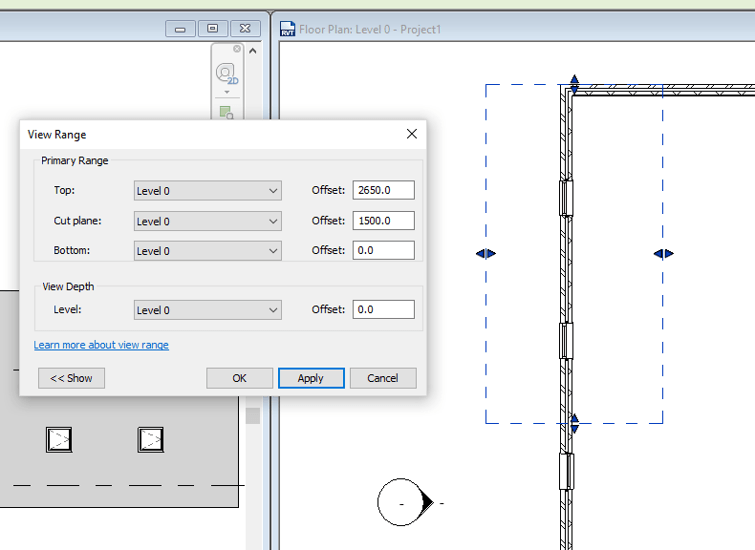This screenshot has height=550, width=755.
Task: Click the RVT file icon of Floor Plan view
Action: coord(287,29)
